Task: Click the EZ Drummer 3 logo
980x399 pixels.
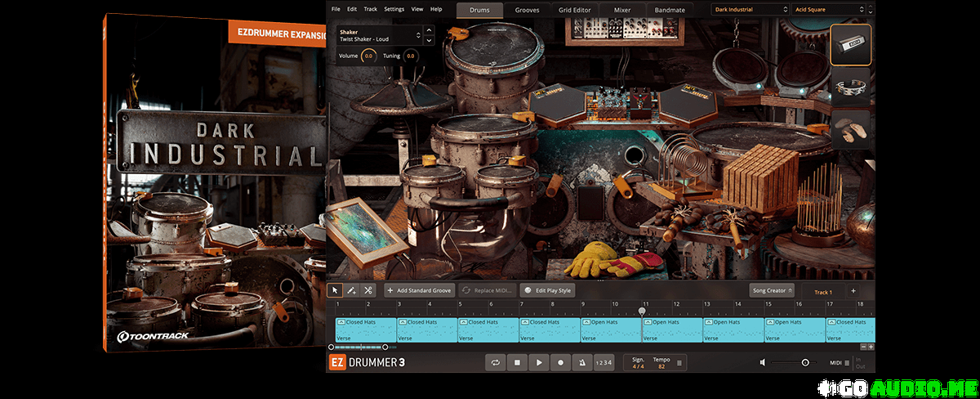Action: [x=367, y=362]
